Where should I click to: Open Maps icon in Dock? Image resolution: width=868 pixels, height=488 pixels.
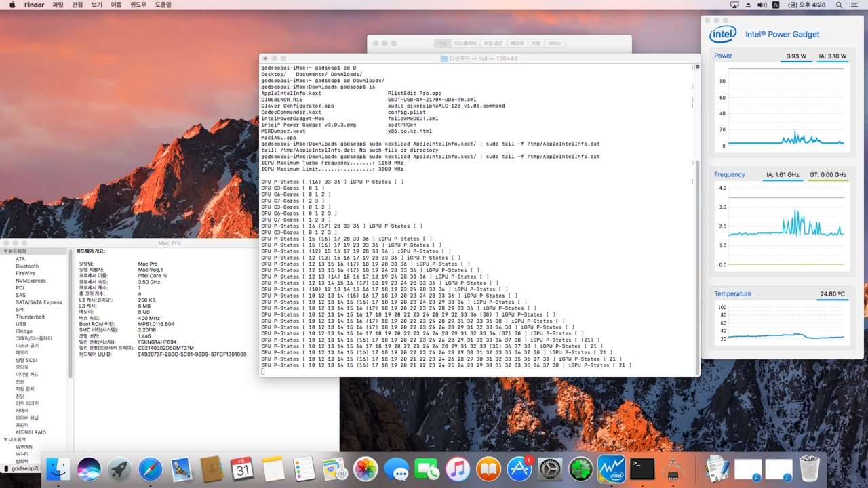[x=334, y=469]
